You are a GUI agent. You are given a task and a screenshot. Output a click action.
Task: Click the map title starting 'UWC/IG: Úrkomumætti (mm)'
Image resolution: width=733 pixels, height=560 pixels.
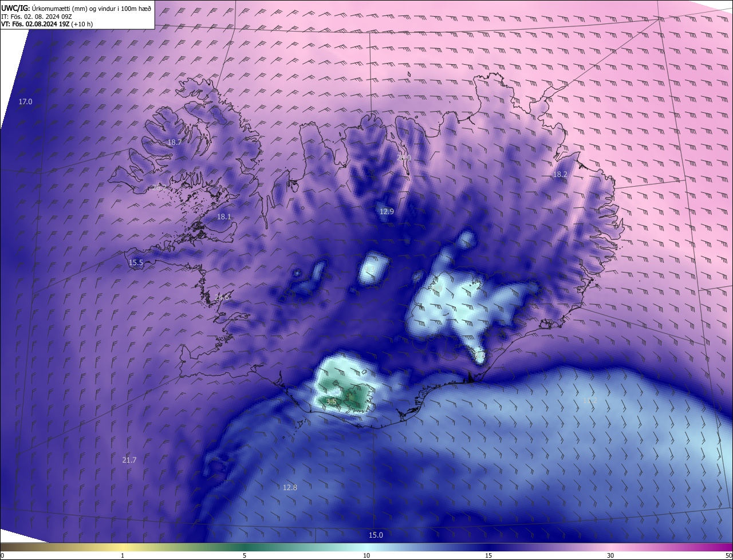coord(76,8)
